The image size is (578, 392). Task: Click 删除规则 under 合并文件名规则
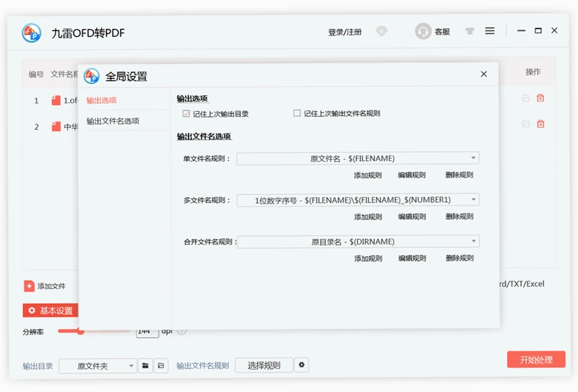pos(460,258)
